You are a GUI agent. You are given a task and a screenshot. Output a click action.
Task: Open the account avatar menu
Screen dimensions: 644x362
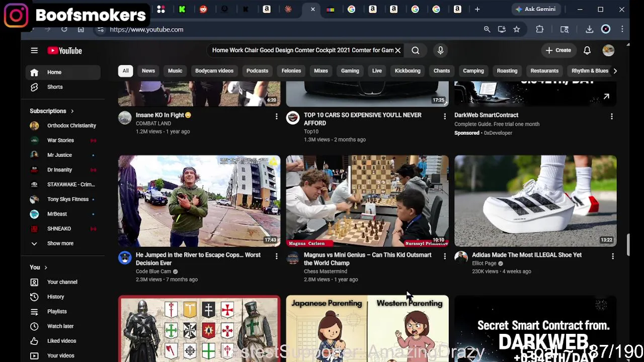pos(608,50)
